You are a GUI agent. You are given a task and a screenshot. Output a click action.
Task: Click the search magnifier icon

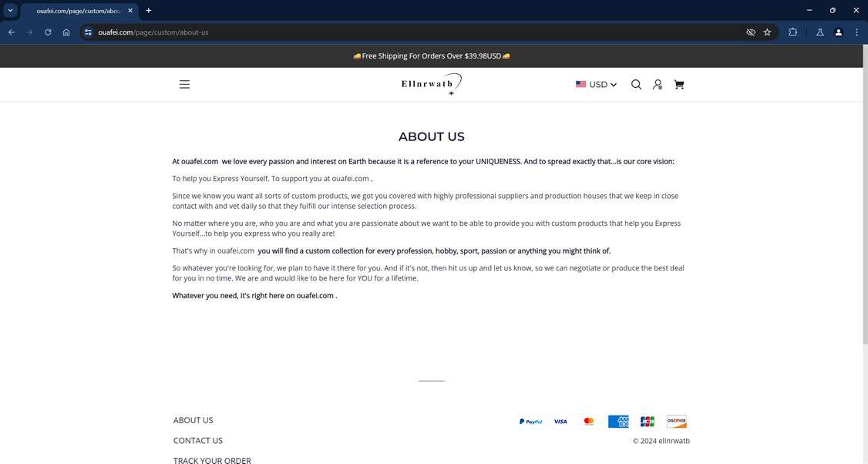pyautogui.click(x=636, y=84)
